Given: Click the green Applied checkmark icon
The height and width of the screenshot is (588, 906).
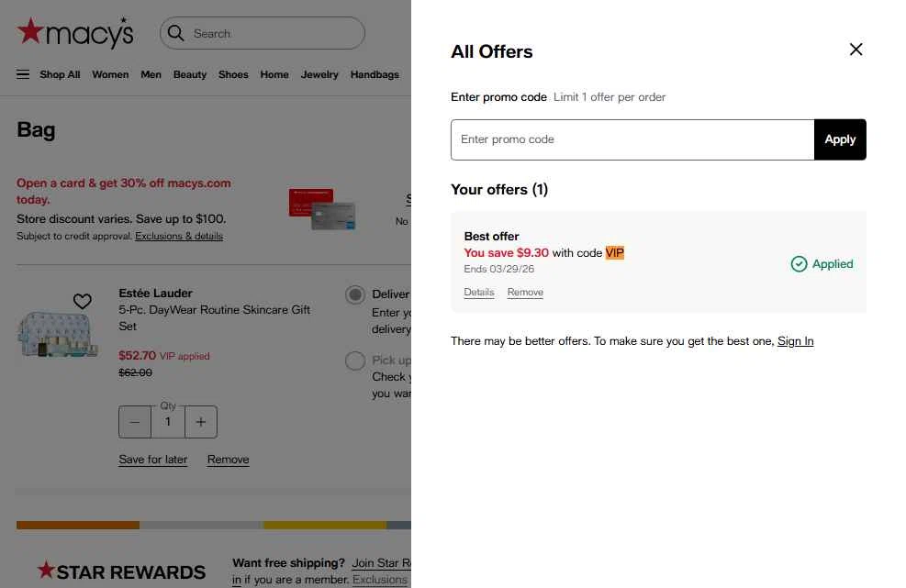Looking at the screenshot, I should 799,264.
